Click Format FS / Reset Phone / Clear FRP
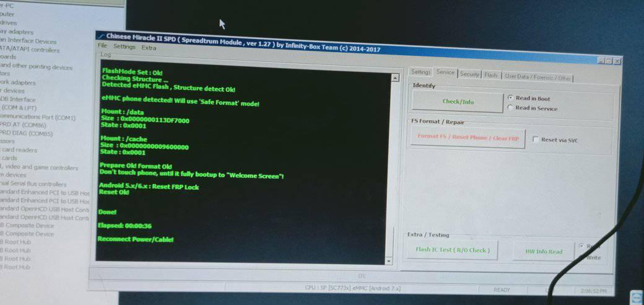The image size is (644, 305). (x=468, y=138)
